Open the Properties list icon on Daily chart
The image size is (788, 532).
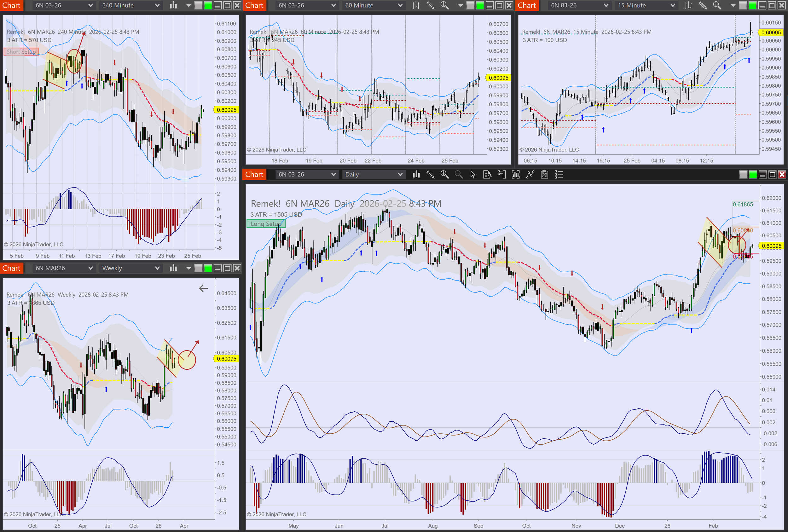click(x=559, y=175)
